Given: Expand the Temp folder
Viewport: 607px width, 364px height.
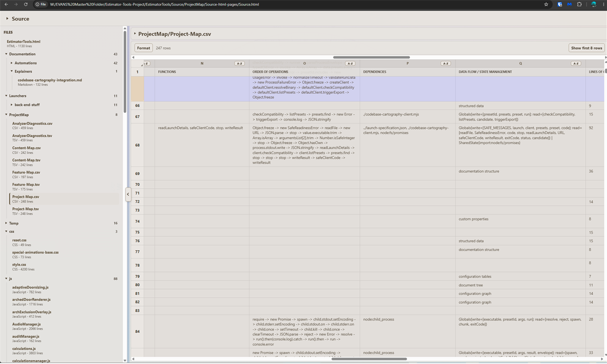Looking at the screenshot, I should [x=6, y=223].
